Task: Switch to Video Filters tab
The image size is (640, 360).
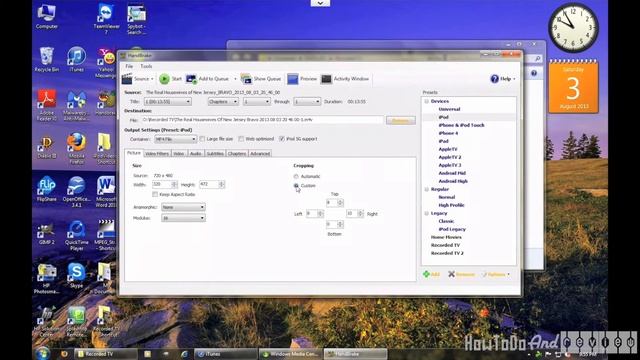Action: [x=157, y=154]
